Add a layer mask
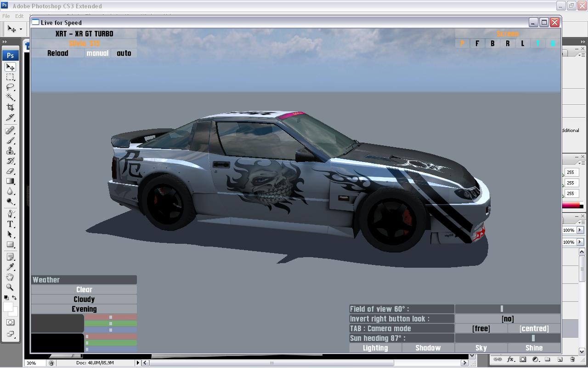The image size is (588, 368). tap(523, 359)
